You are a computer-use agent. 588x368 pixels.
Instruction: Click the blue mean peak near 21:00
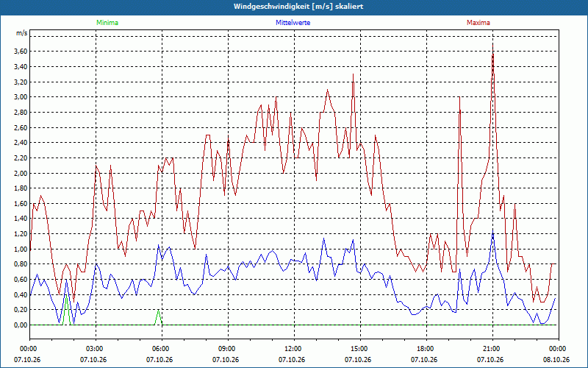point(492,230)
